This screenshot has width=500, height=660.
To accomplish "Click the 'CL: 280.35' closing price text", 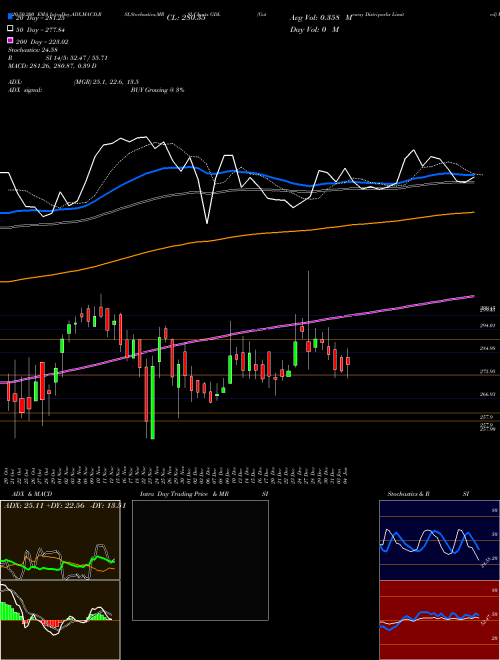I will pyautogui.click(x=186, y=18).
